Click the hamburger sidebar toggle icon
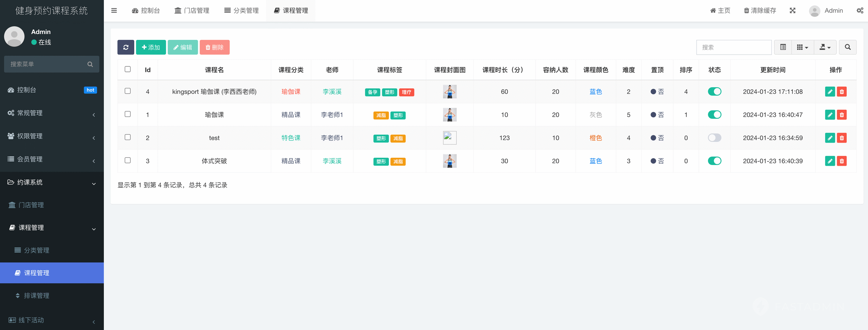The width and height of the screenshot is (868, 330). coord(114,11)
